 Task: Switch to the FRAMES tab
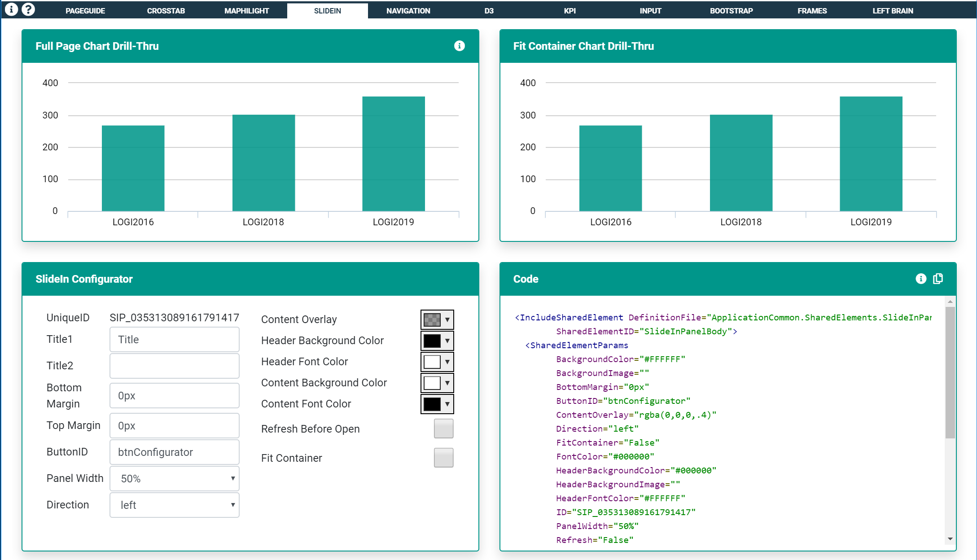click(x=812, y=11)
